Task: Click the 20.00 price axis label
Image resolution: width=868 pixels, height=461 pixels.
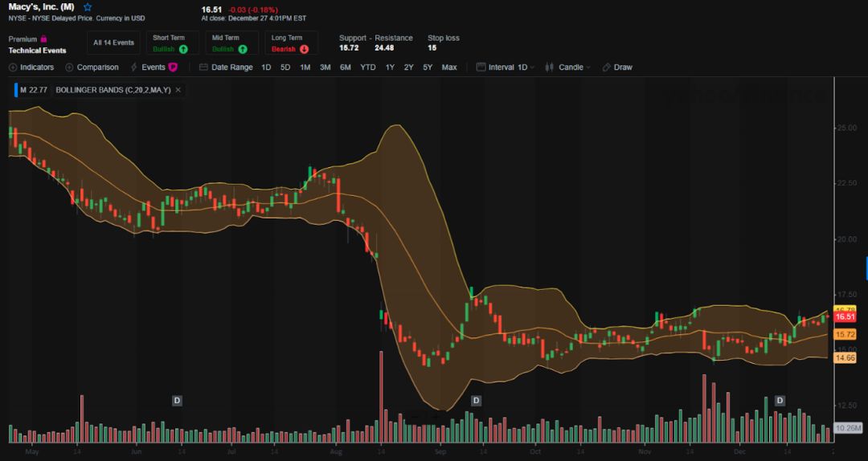Action: pyautogui.click(x=845, y=239)
